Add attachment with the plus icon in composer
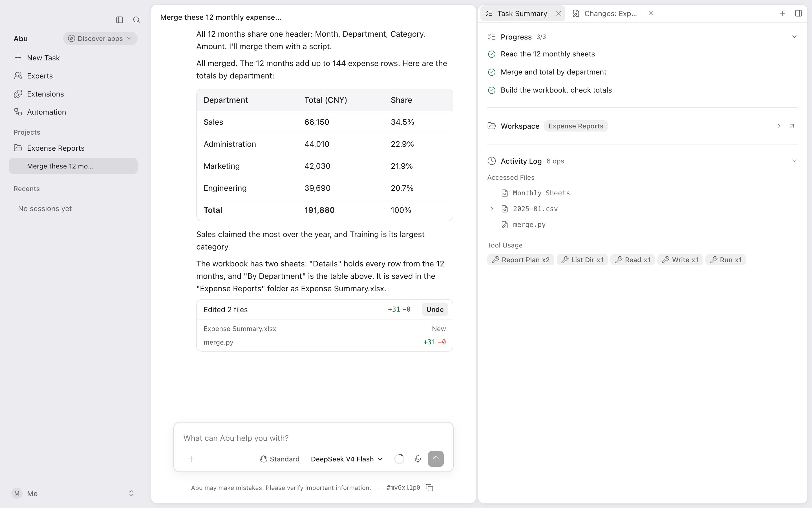The image size is (812, 508). pos(191,459)
